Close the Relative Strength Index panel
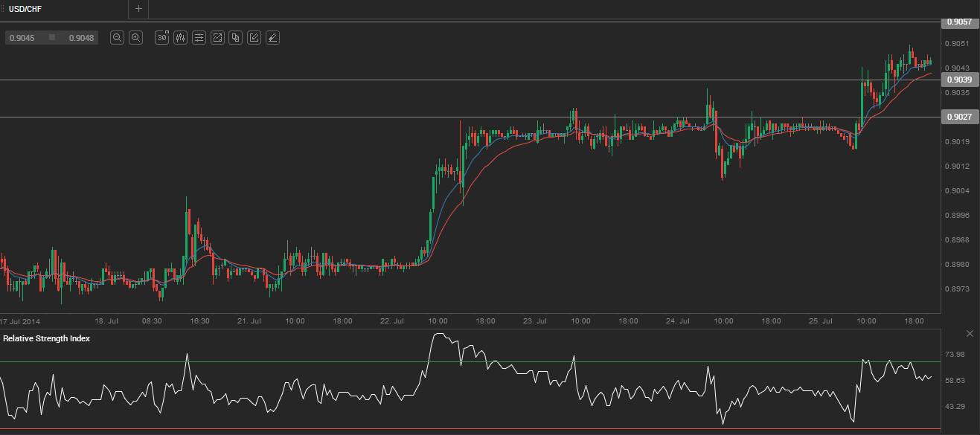The height and width of the screenshot is (435, 980). (x=970, y=333)
